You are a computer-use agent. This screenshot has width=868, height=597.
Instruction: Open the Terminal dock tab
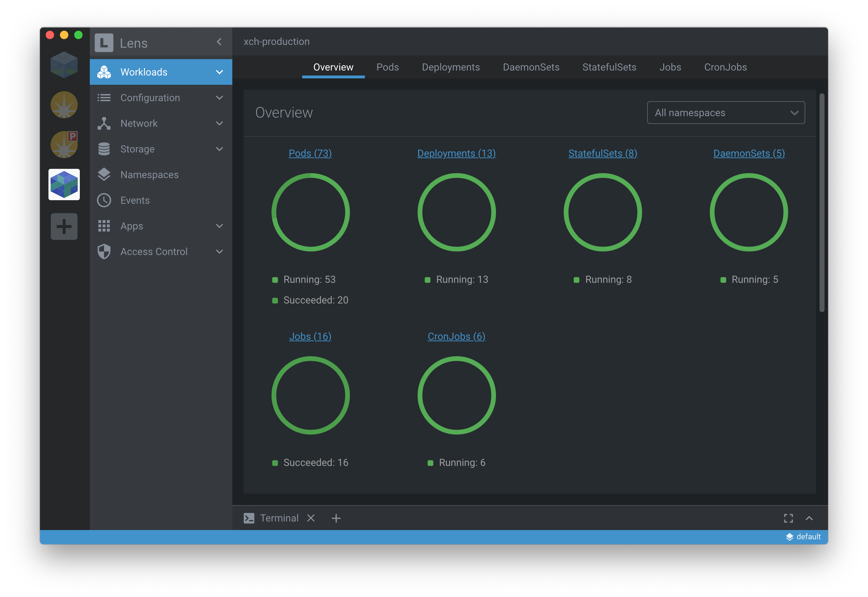[x=279, y=518]
